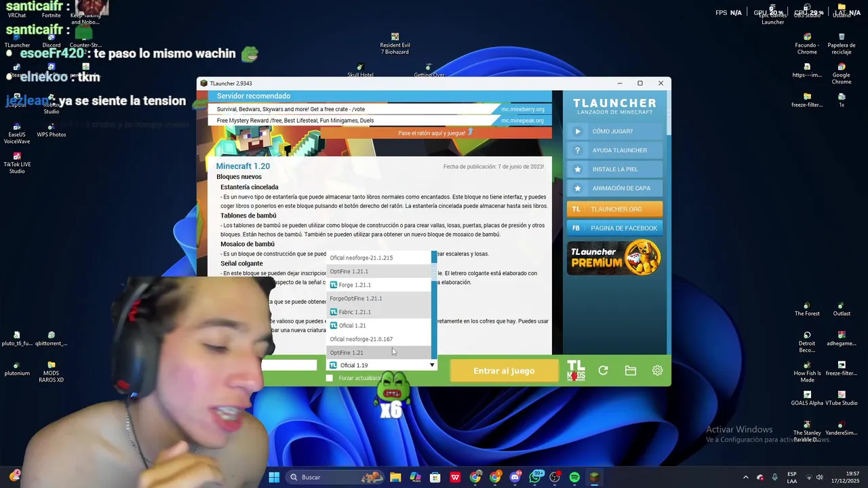This screenshot has height=488, width=868.
Task: Select VTube Studio desktop icon
Action: click(x=842, y=398)
